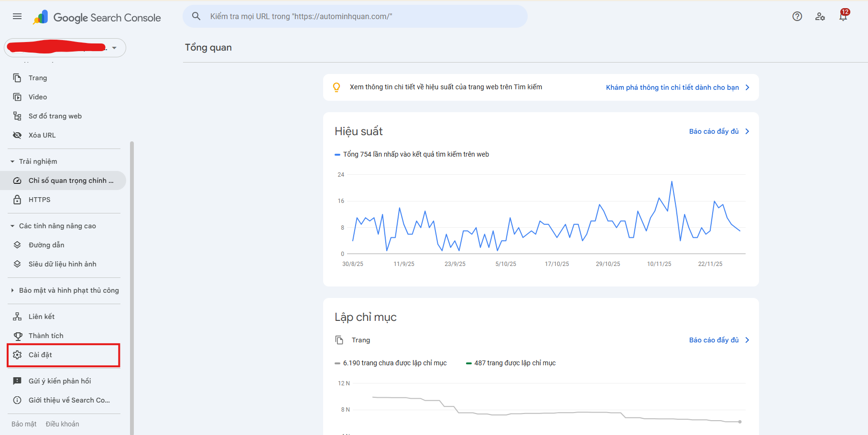
Task: Click the Gửi ý kiến phản hồi feedback icon
Action: click(17, 381)
